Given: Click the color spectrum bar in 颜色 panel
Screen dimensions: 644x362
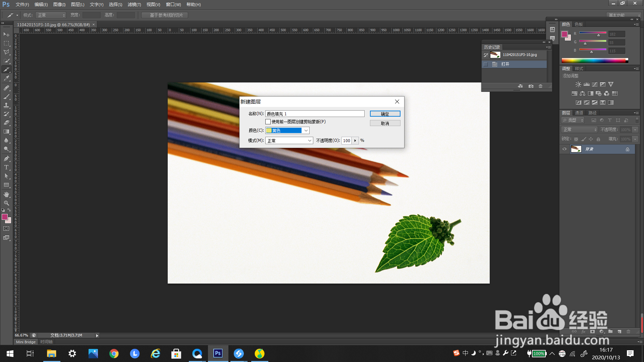Looking at the screenshot, I should [594, 60].
